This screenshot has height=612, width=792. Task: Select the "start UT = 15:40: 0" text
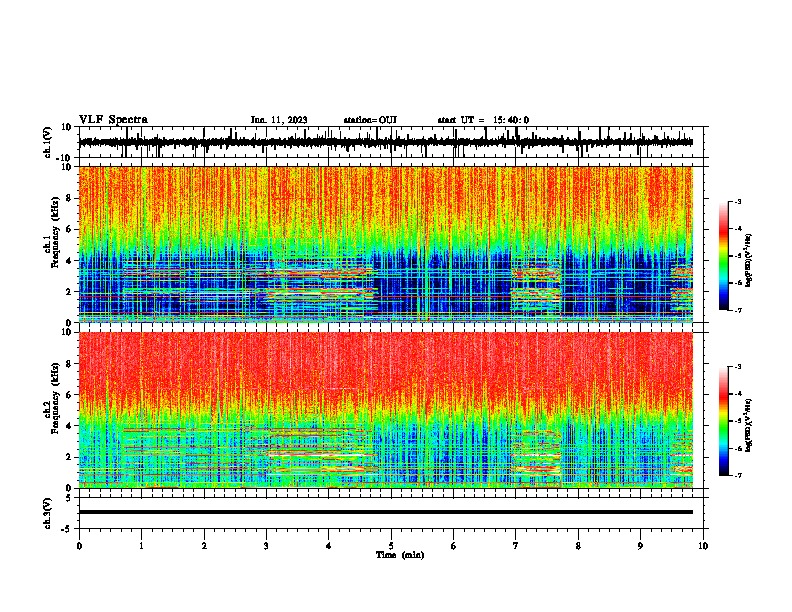pos(483,120)
